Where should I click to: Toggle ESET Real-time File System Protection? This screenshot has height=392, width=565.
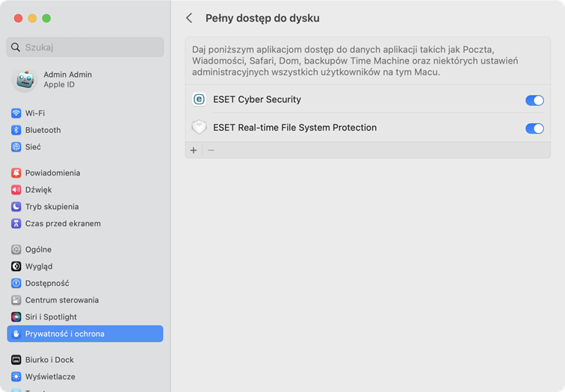534,128
